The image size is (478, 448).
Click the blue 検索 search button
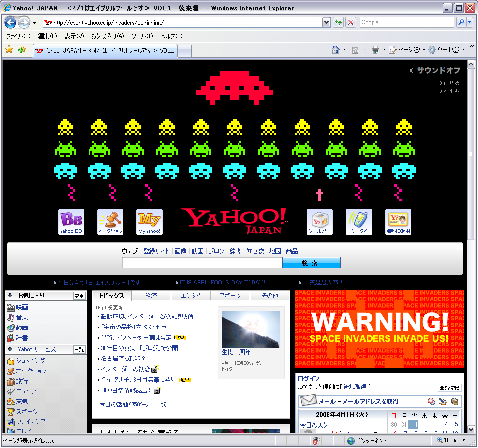(311, 263)
